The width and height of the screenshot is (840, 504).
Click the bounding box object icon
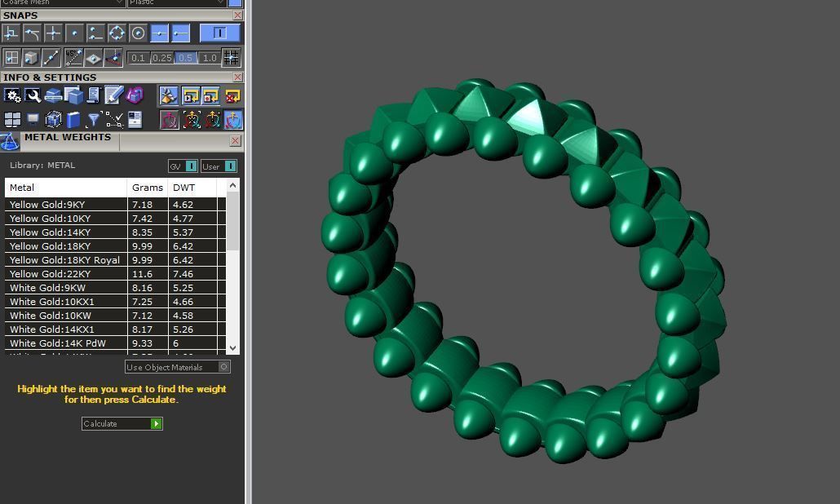click(x=52, y=118)
